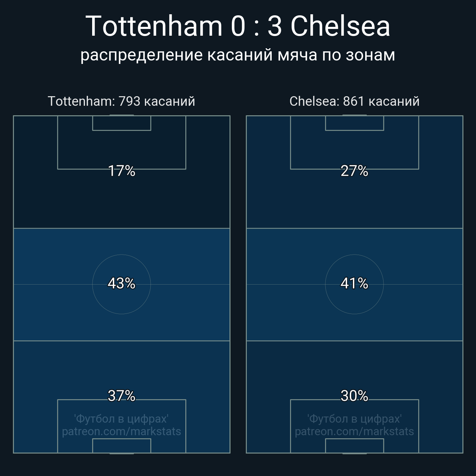Select the subtitle "распределение касаний мяча по зонам"
This screenshot has width=476, height=476.
click(x=238, y=55)
